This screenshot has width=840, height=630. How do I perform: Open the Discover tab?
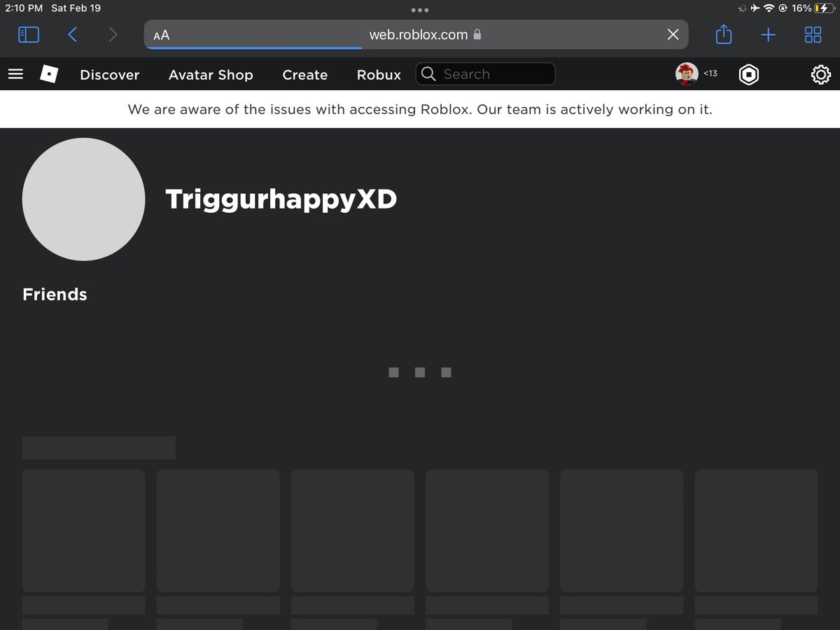[110, 75]
